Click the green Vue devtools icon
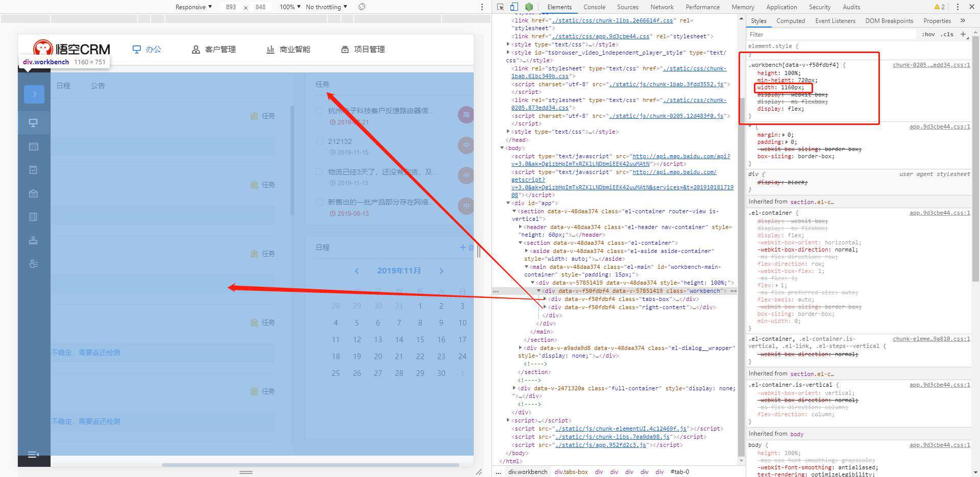The width and height of the screenshot is (980, 477). 529,7
